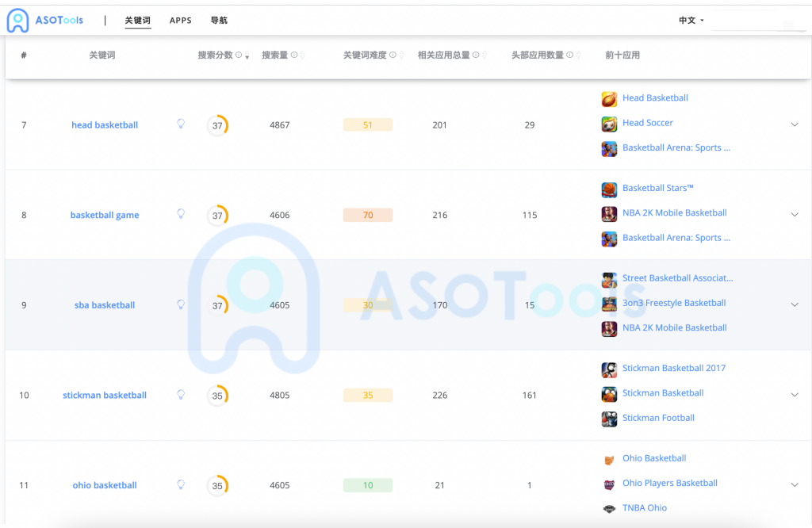Sort by 相关应用总量 column arrows
812x528 pixels.
485,55
